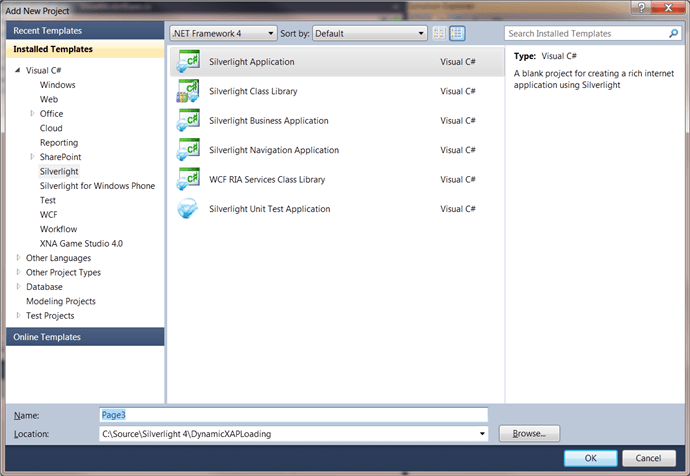The height and width of the screenshot is (476, 690).
Task: Select XNA Game Studio 4.0
Action: [81, 244]
